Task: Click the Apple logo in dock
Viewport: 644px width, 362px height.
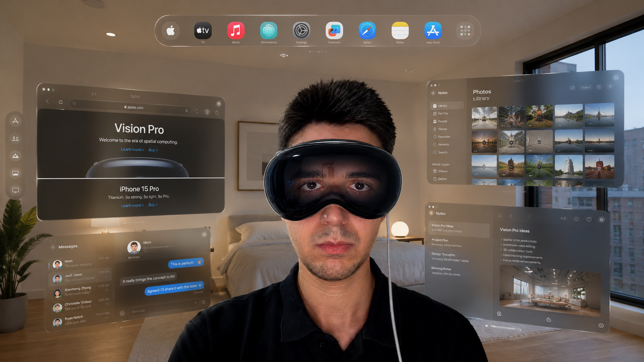Action: pos(171,30)
